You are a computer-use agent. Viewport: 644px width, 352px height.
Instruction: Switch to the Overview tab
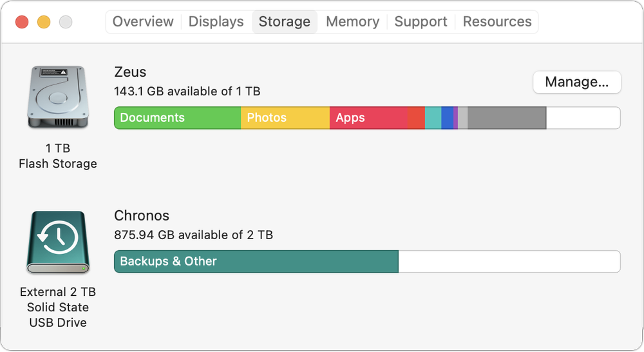[x=144, y=21]
